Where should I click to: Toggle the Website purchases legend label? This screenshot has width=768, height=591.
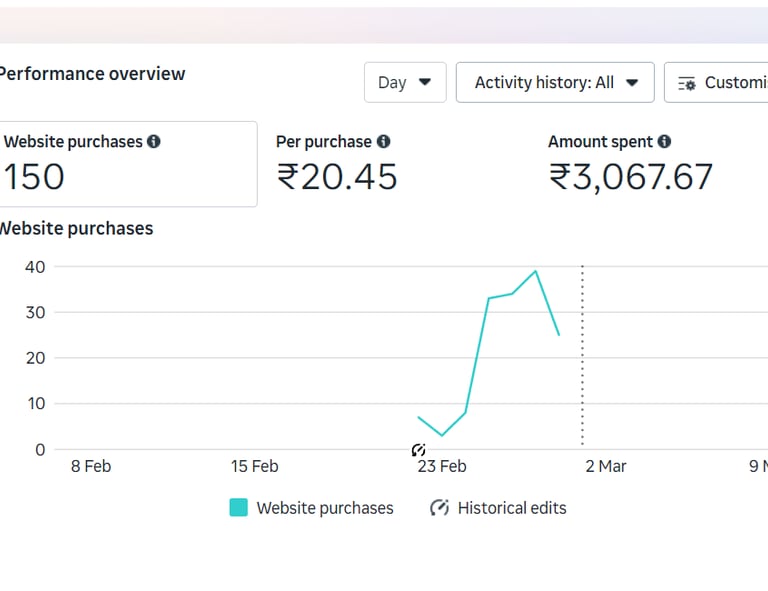coord(325,508)
